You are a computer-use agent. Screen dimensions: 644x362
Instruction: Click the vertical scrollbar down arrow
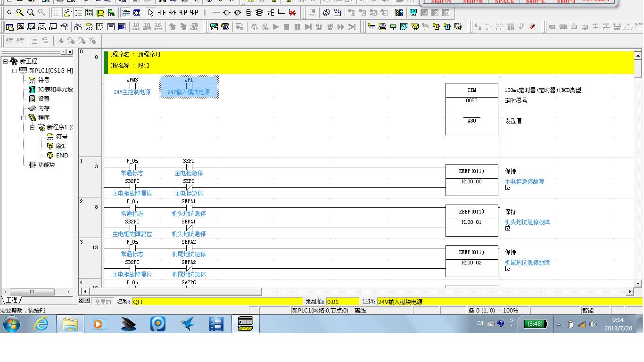[638, 284]
